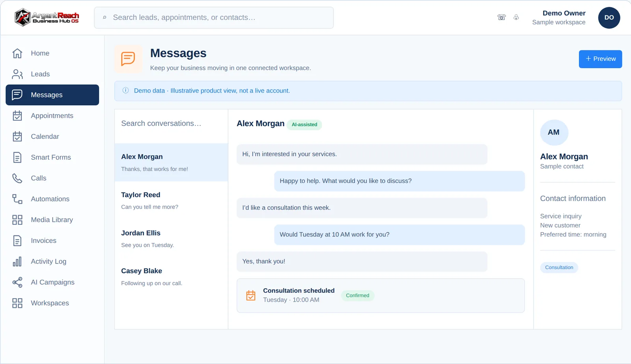Click the ArgentReach Business Hub OS logo
Image resolution: width=631 pixels, height=364 pixels.
[47, 17]
